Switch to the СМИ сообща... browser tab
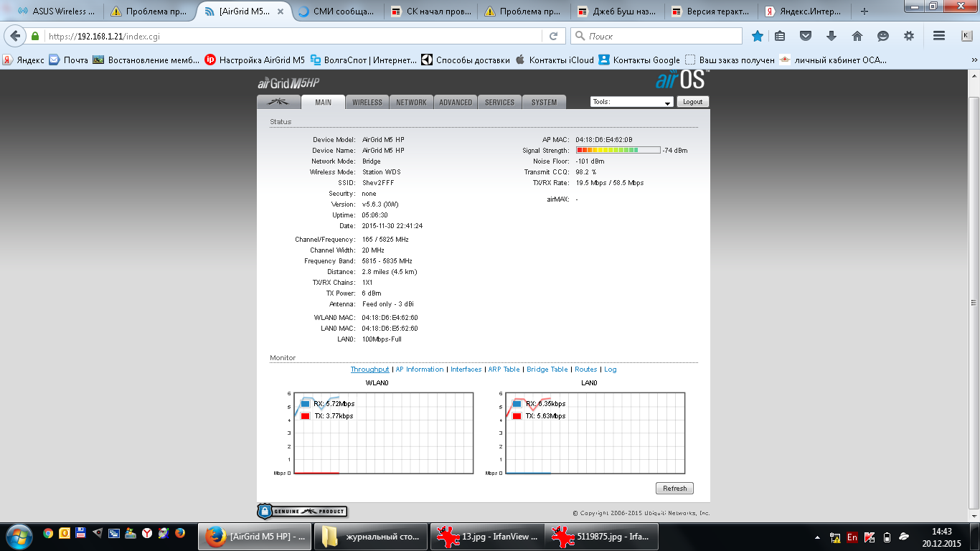Image resolution: width=980 pixels, height=551 pixels. coord(337,11)
